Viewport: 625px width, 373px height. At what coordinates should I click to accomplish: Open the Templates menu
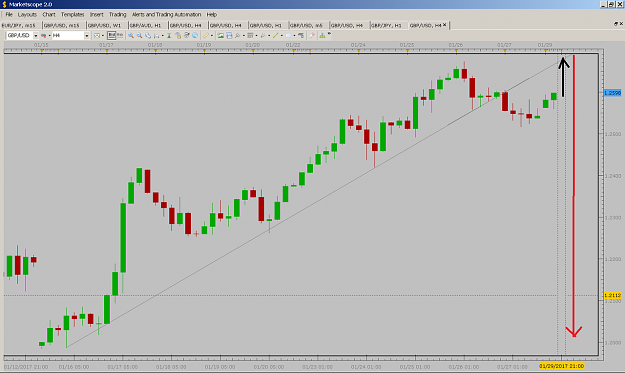[73, 14]
